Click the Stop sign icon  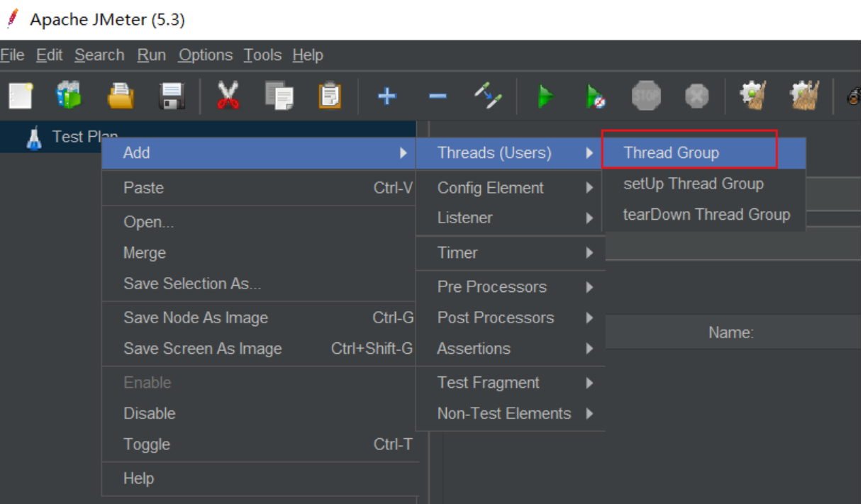646,96
